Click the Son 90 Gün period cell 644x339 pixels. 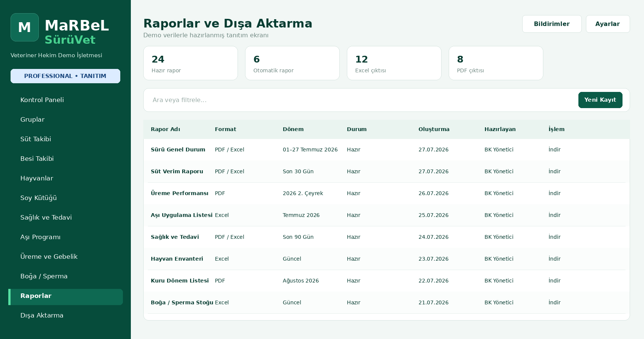tap(298, 237)
